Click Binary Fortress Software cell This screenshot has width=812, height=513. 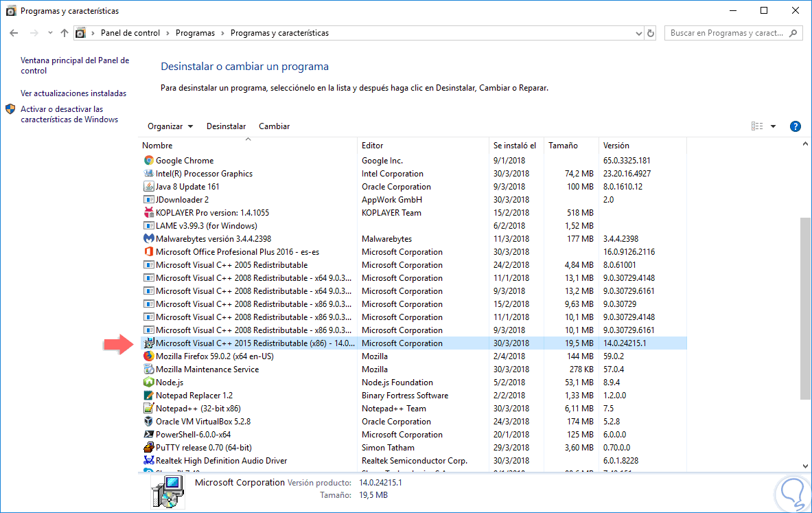tap(405, 396)
